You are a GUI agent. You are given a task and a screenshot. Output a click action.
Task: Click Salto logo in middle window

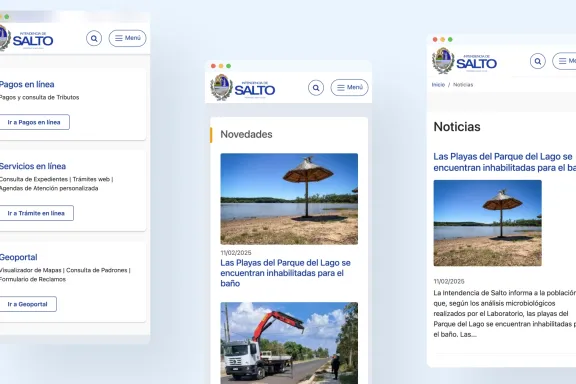tap(243, 87)
